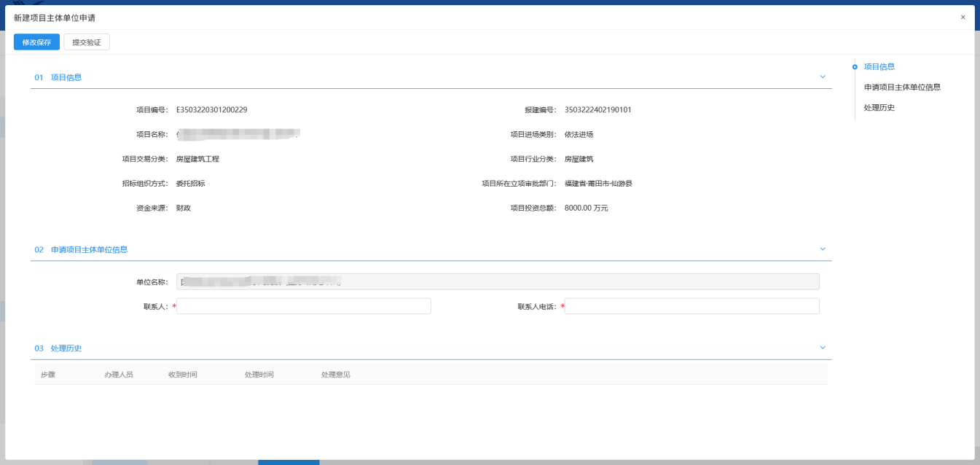Collapse the 02 申请项目主体单位信息 section chevron
The width and height of the screenshot is (980, 465).
(823, 249)
